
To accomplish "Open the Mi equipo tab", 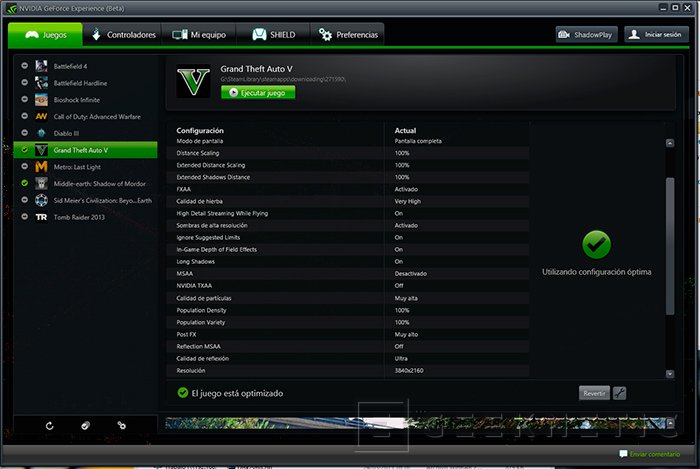I will click(x=200, y=35).
